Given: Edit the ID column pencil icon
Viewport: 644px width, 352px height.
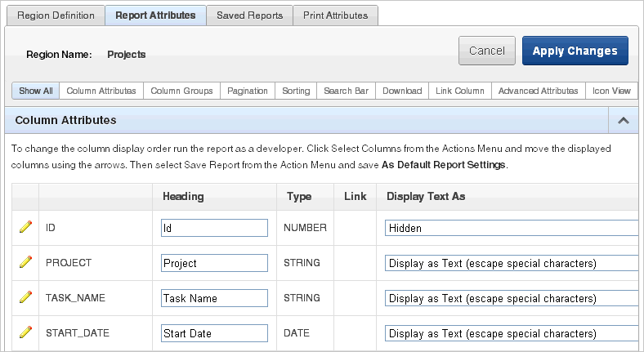Looking at the screenshot, I should 25,227.
